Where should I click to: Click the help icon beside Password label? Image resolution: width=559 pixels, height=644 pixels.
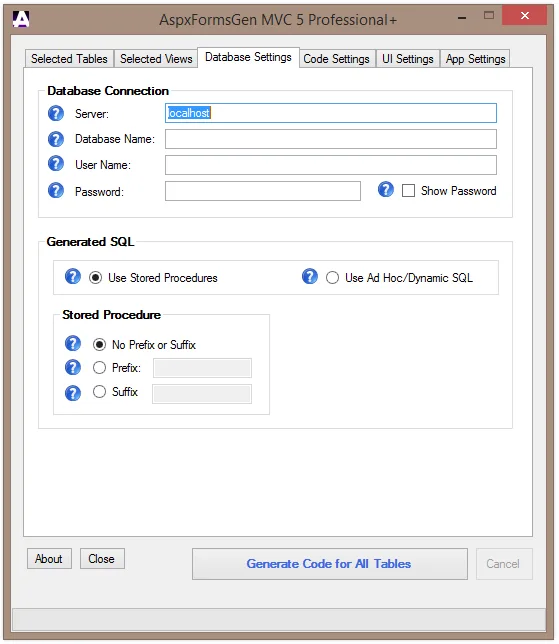click(56, 190)
